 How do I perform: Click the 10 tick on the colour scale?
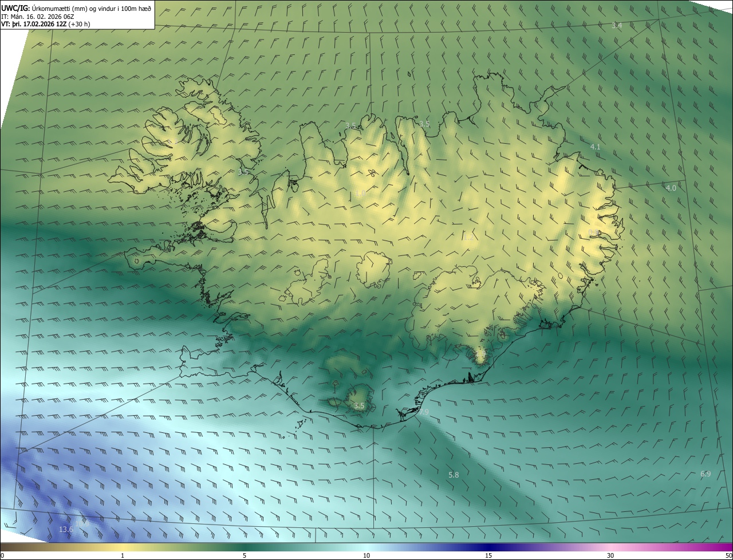tap(366, 555)
